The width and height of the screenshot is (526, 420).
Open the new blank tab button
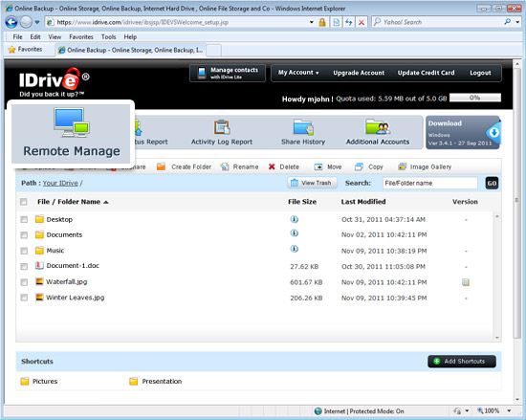tap(213, 51)
